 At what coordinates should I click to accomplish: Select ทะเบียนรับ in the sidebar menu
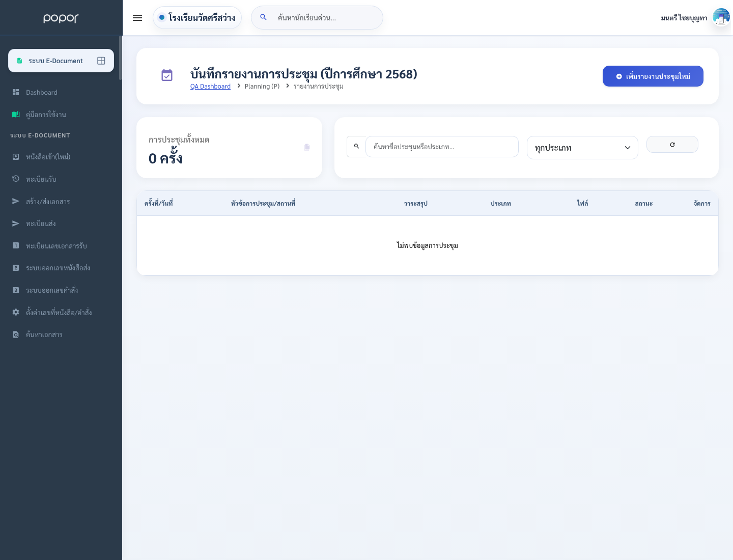tap(41, 179)
